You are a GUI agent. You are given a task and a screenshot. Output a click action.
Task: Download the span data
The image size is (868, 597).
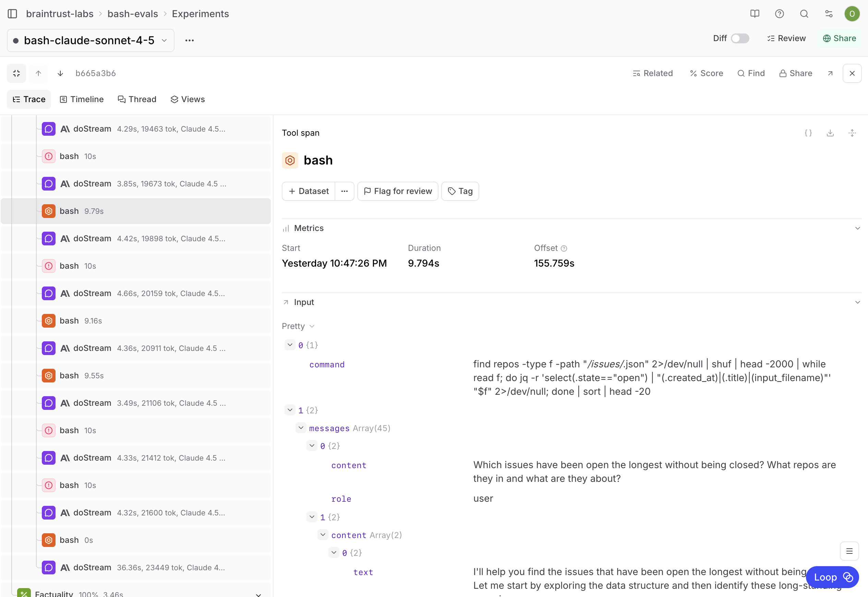(830, 133)
